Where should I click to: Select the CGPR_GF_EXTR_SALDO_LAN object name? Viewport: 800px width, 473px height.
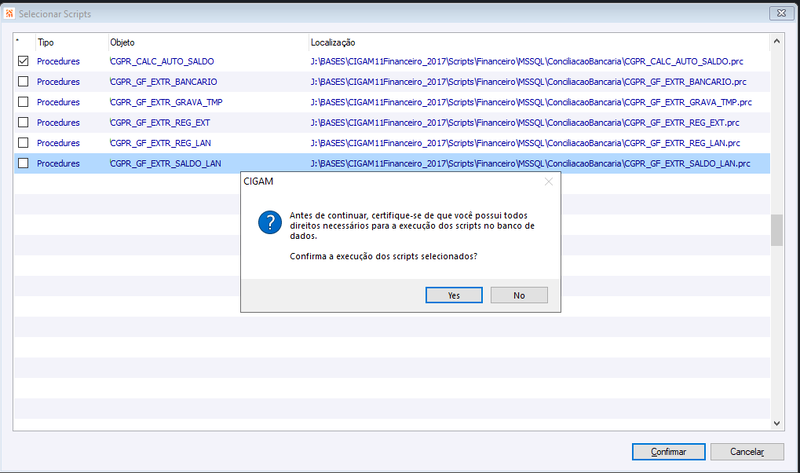165,163
